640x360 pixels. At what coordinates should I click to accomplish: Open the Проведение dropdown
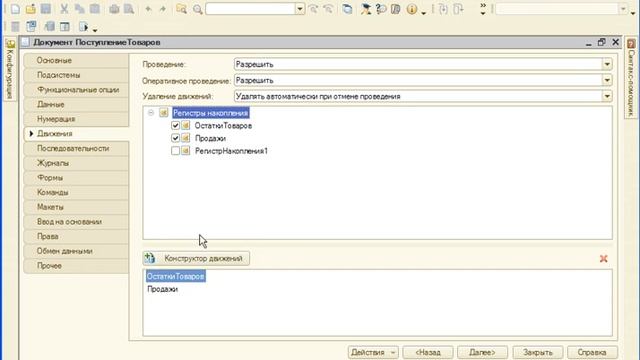tap(607, 64)
